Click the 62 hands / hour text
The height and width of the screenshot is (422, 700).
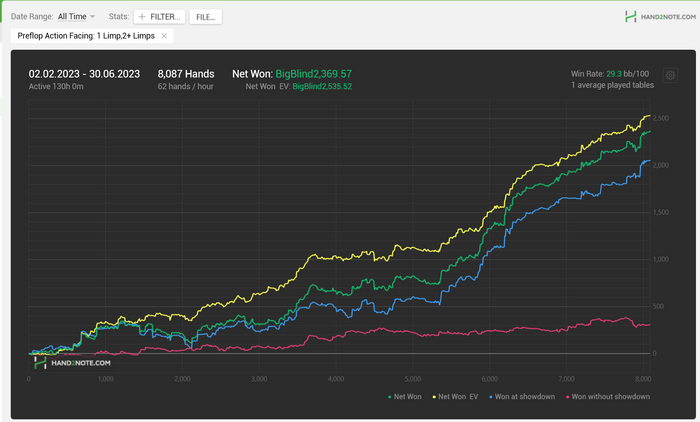[x=185, y=87]
